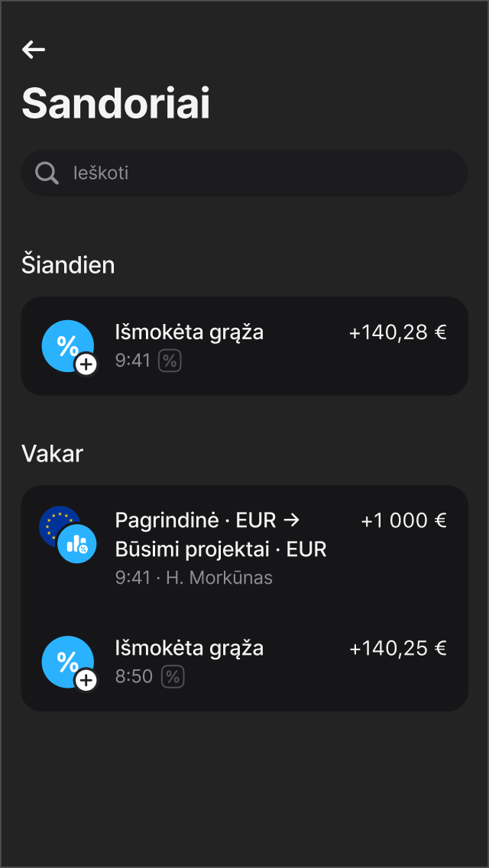Click the '+140,25 €' amount
489x868 pixels.
pyautogui.click(x=397, y=648)
